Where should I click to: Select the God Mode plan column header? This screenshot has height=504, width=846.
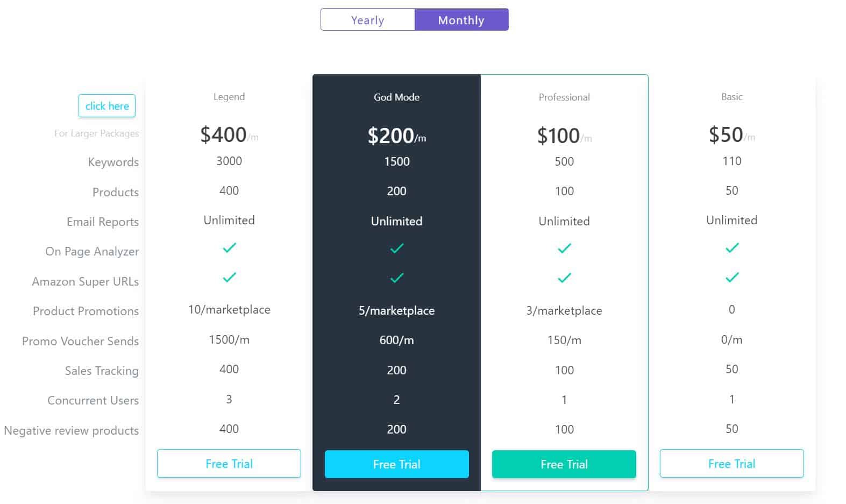click(396, 97)
